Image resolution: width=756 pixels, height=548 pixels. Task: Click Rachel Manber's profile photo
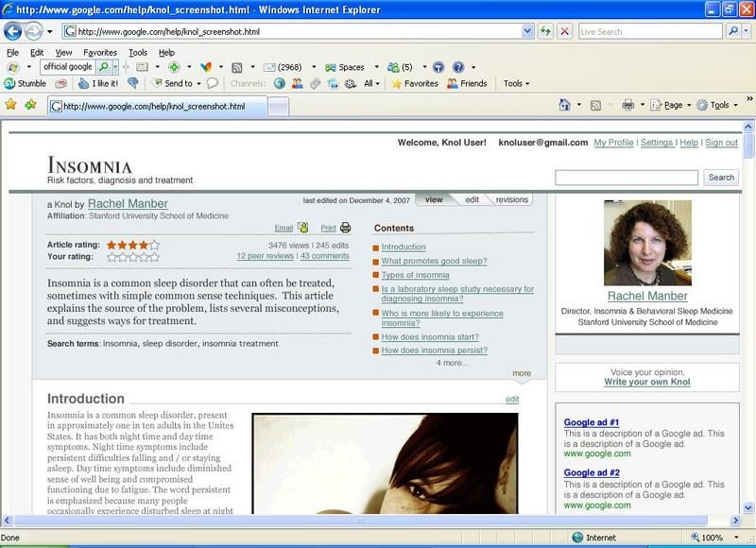pos(646,243)
